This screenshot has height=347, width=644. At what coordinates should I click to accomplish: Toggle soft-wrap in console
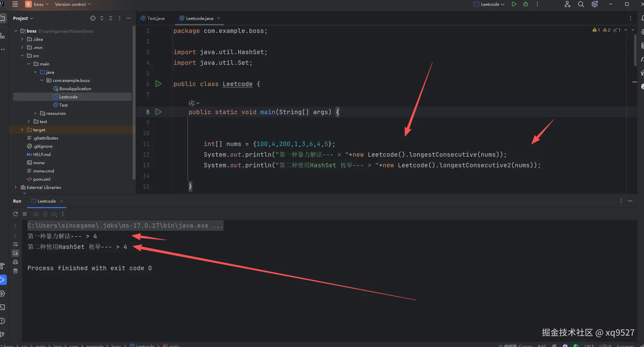point(15,244)
